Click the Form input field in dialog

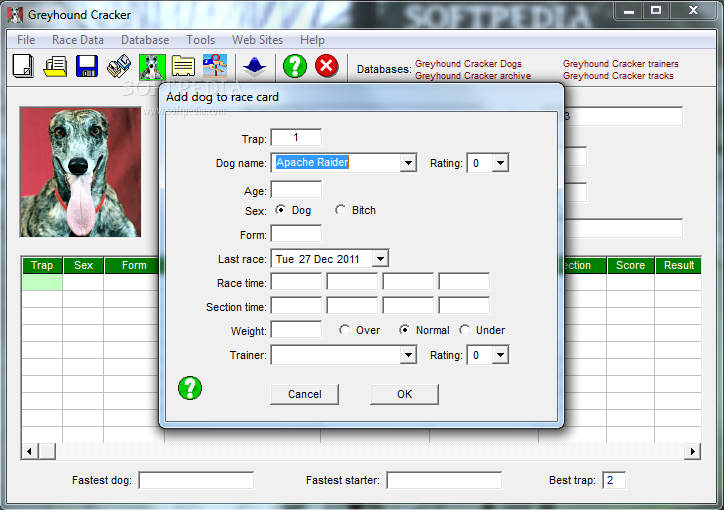coord(296,234)
